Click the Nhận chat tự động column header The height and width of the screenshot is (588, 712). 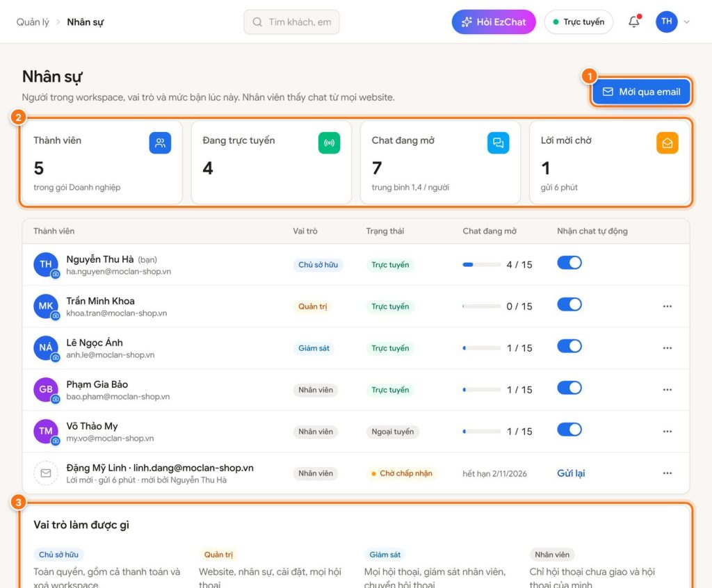pos(592,231)
